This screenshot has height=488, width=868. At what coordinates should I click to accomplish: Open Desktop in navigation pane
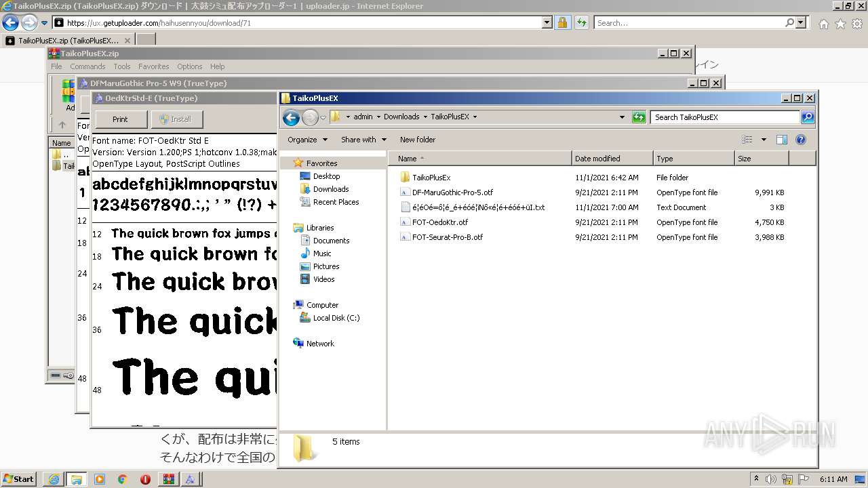pos(326,176)
